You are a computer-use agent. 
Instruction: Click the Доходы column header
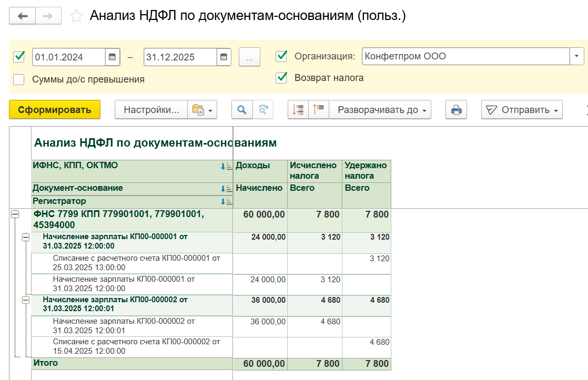tap(260, 171)
